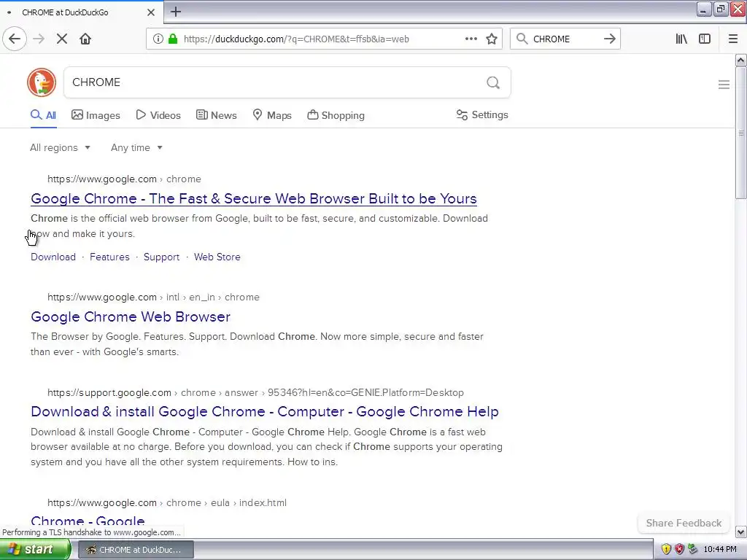This screenshot has height=560, width=747.
Task: Open Google Chrome Fast & Secure result
Action: (x=253, y=198)
